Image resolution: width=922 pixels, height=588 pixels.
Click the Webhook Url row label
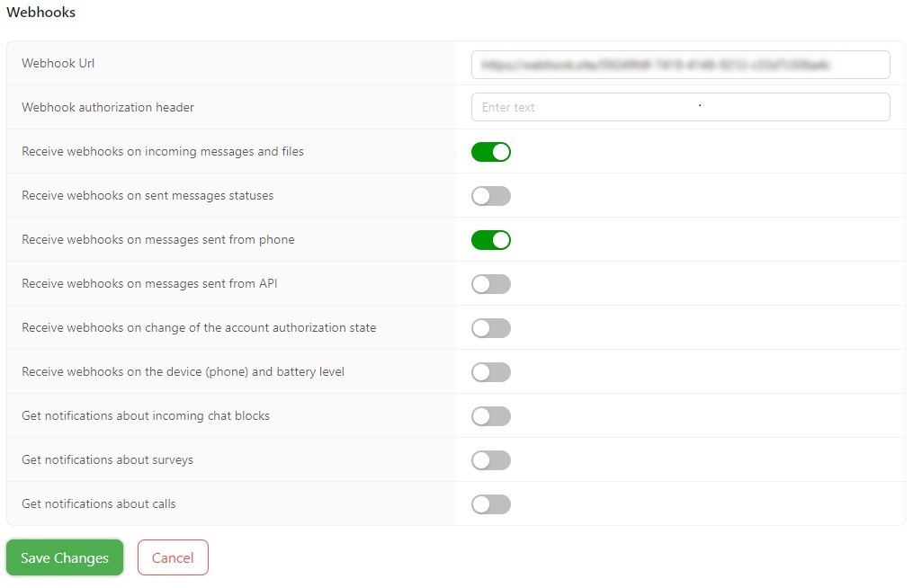pos(58,63)
